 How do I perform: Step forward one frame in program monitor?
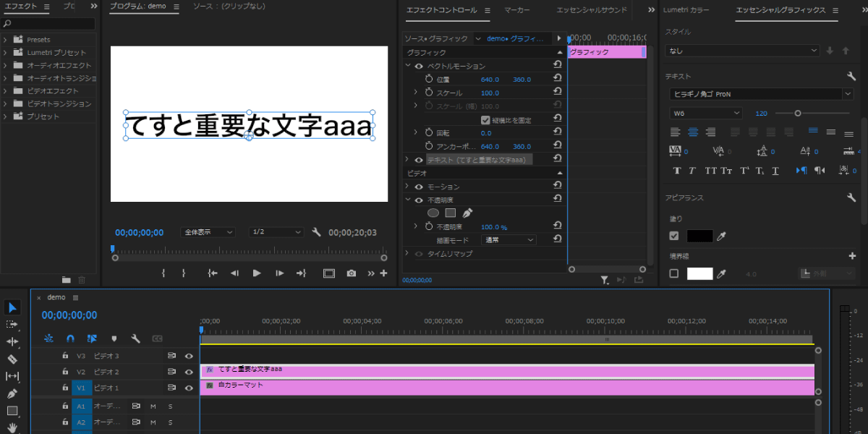(x=279, y=273)
